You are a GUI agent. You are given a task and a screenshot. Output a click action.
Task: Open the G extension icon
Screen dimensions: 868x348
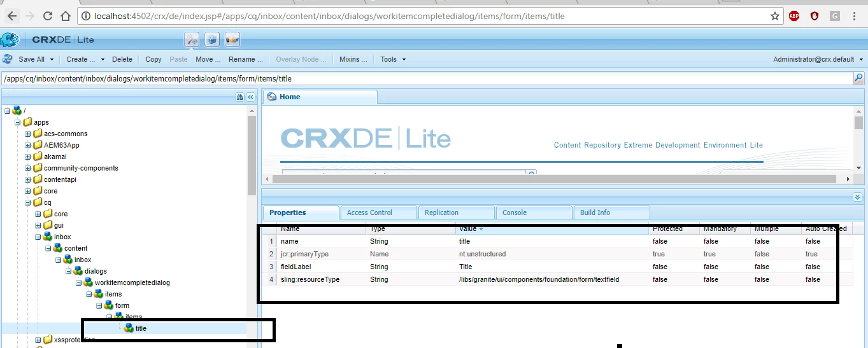834,16
